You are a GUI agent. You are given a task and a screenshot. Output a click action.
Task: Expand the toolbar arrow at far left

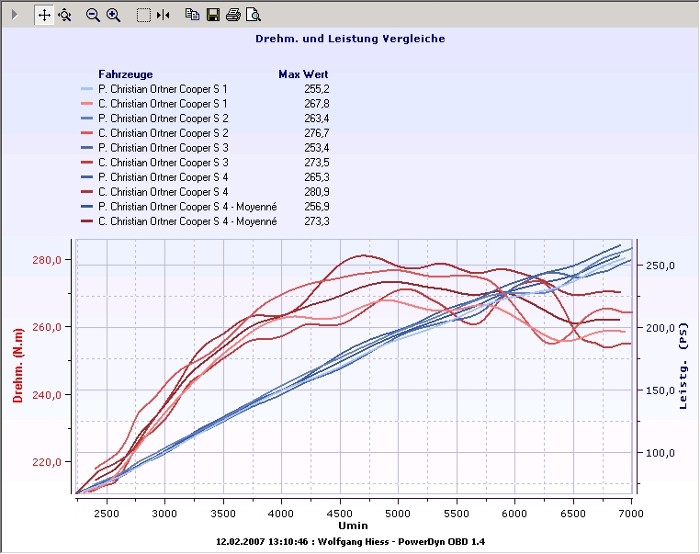click(13, 15)
